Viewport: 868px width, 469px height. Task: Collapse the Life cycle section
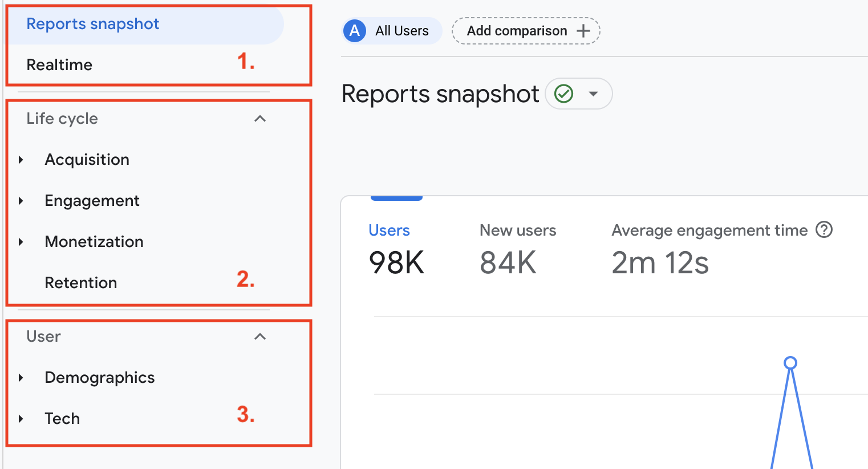pyautogui.click(x=260, y=119)
